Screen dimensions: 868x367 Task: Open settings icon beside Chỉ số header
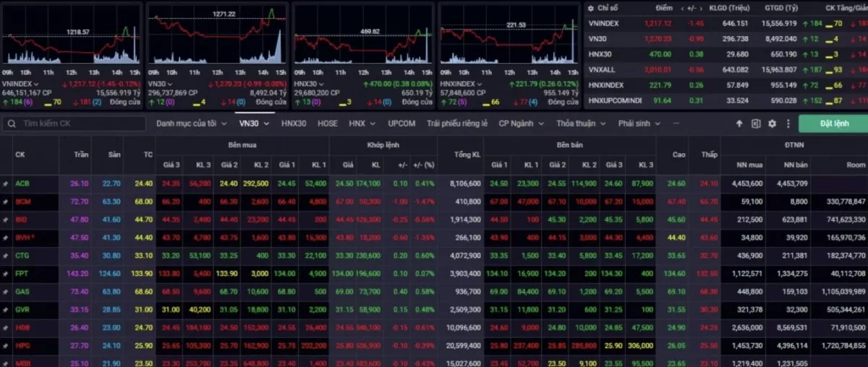[x=590, y=8]
